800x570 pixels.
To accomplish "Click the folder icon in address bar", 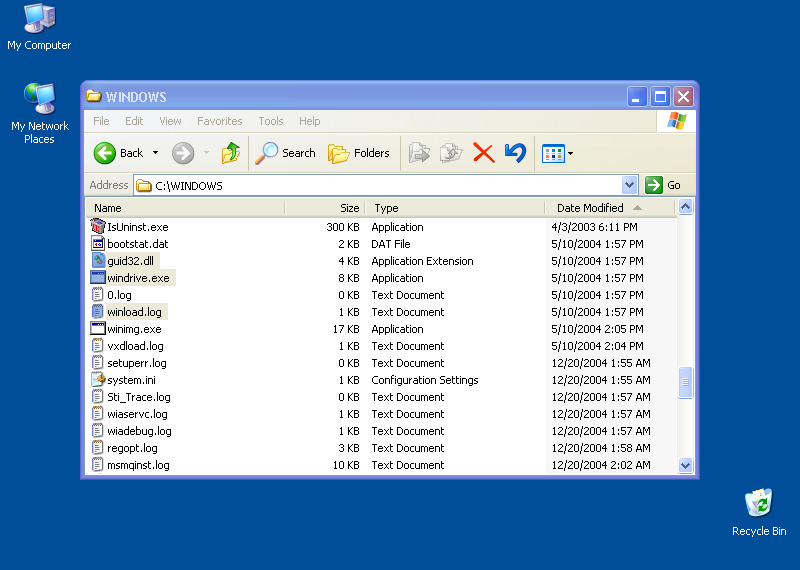I will [144, 185].
